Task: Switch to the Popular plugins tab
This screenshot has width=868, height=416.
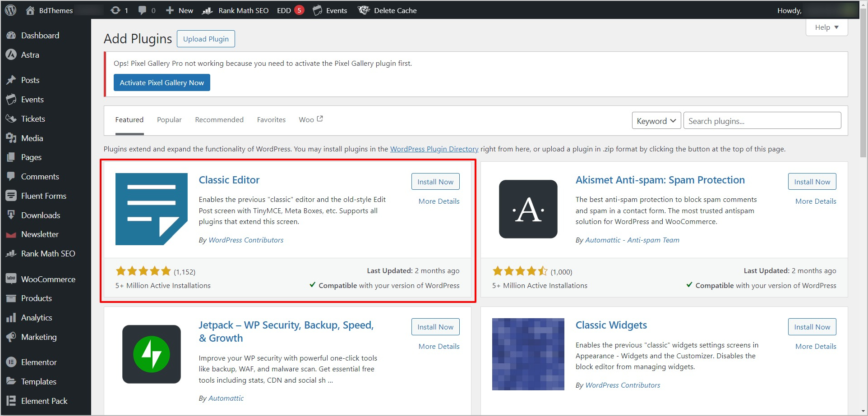Action: point(169,119)
